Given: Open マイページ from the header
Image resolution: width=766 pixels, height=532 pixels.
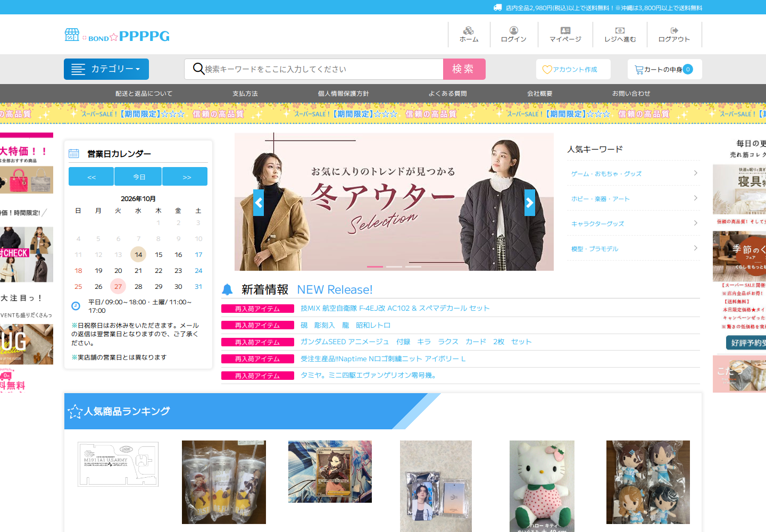Looking at the screenshot, I should click(565, 35).
